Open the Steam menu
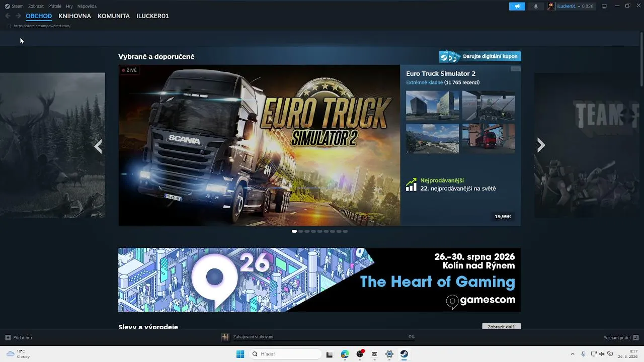 (18, 6)
